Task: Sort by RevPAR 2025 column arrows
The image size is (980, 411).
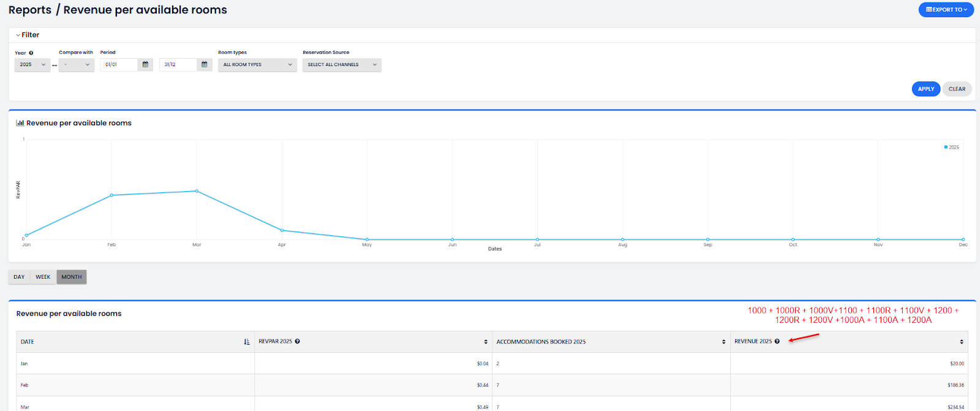Action: click(x=486, y=342)
